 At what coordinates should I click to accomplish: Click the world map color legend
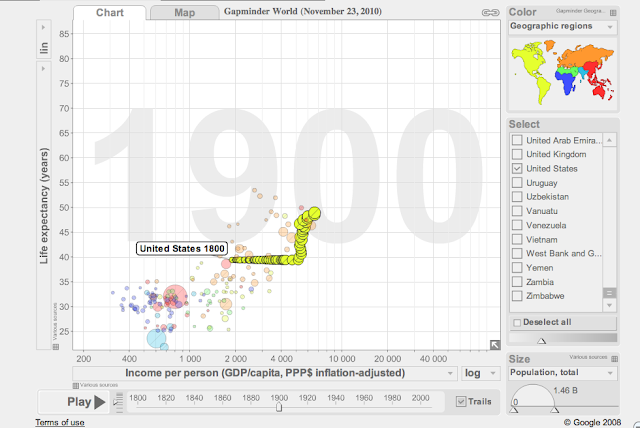(562, 73)
